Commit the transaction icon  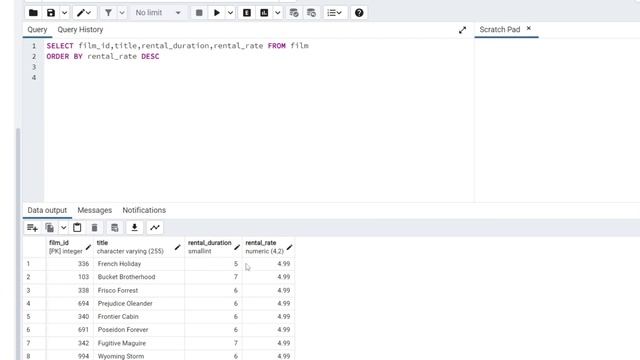pyautogui.click(x=294, y=13)
